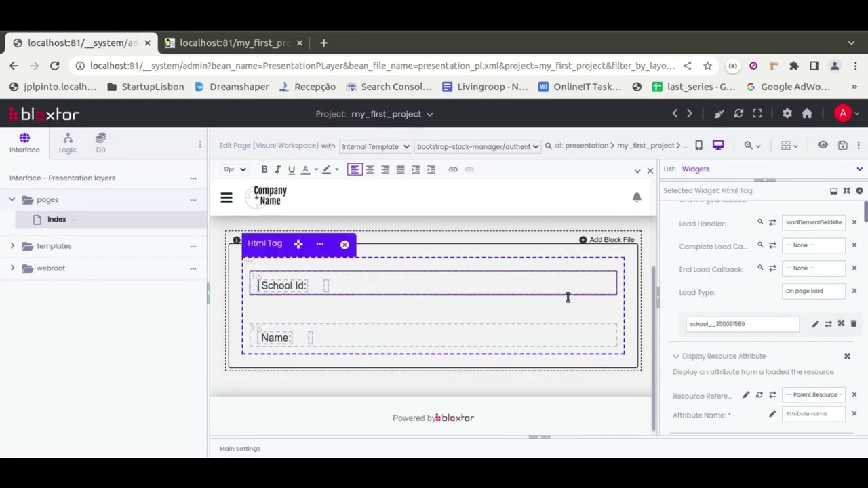Toggle bold formatting
The width and height of the screenshot is (868, 488).
(264, 169)
